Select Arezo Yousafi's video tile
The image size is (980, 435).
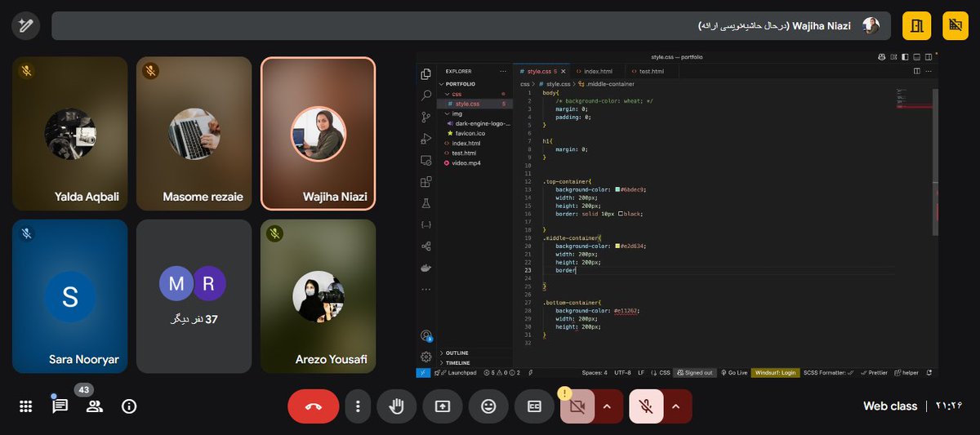click(318, 296)
